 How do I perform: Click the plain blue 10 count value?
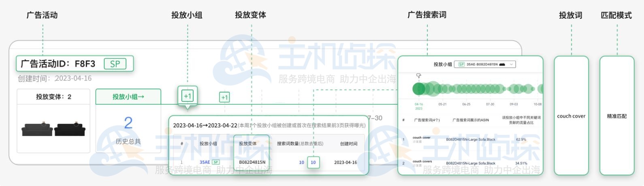[x=301, y=162]
